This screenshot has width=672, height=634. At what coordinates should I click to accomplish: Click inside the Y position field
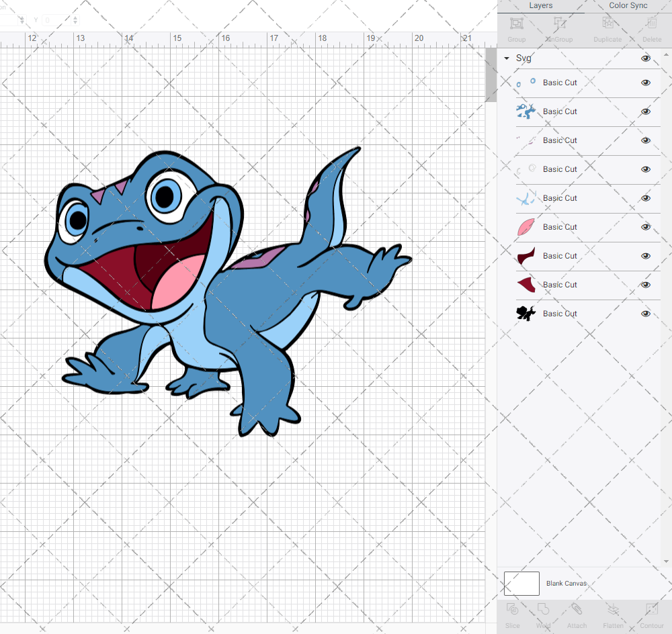56,19
